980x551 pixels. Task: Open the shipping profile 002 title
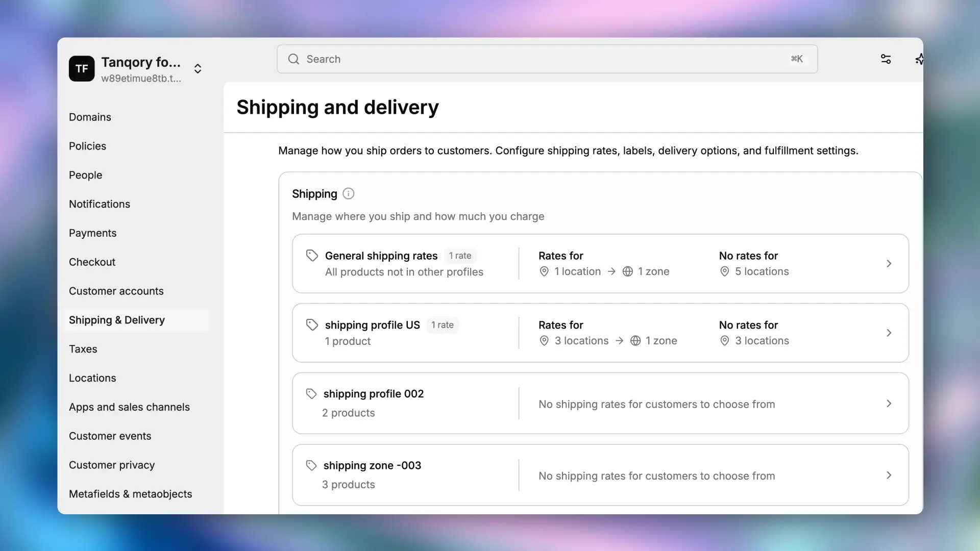374,394
